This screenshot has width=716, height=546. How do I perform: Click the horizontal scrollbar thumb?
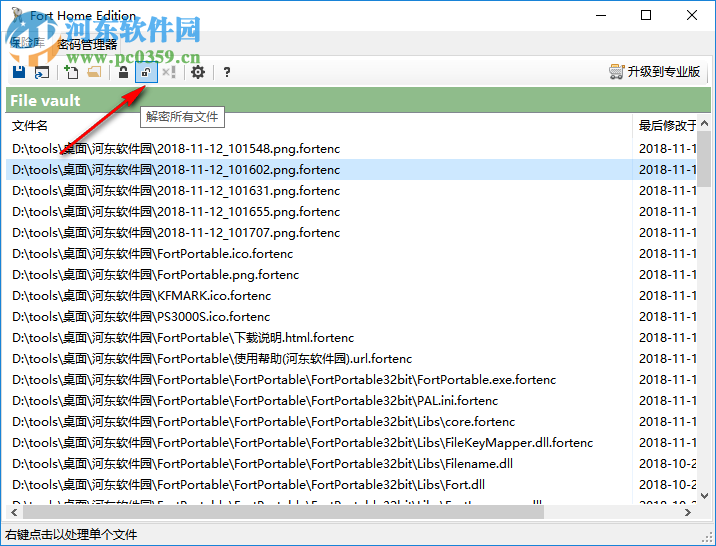click(x=284, y=513)
